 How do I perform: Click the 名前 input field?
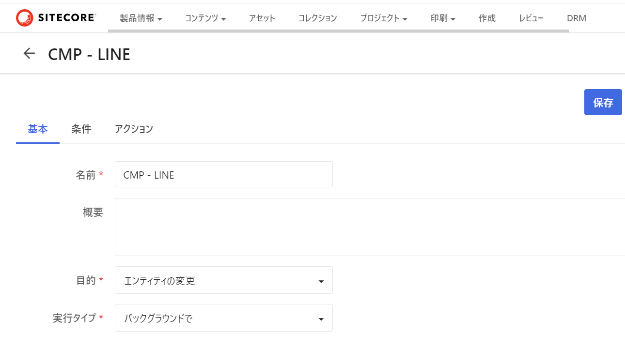[224, 174]
